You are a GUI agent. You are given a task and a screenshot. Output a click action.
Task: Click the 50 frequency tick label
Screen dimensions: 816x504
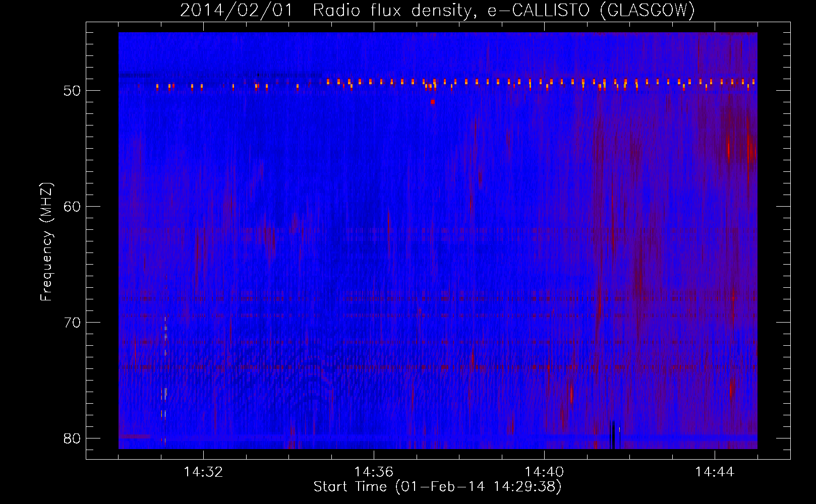[73, 91]
